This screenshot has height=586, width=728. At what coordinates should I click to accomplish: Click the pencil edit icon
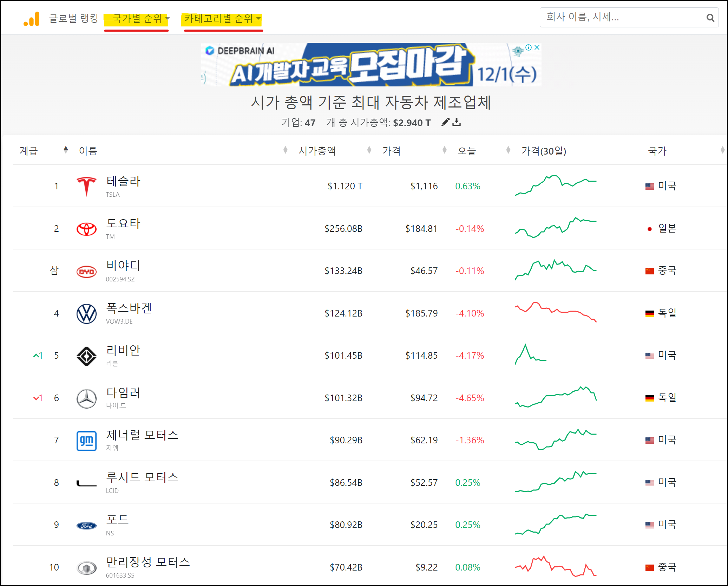tap(445, 122)
